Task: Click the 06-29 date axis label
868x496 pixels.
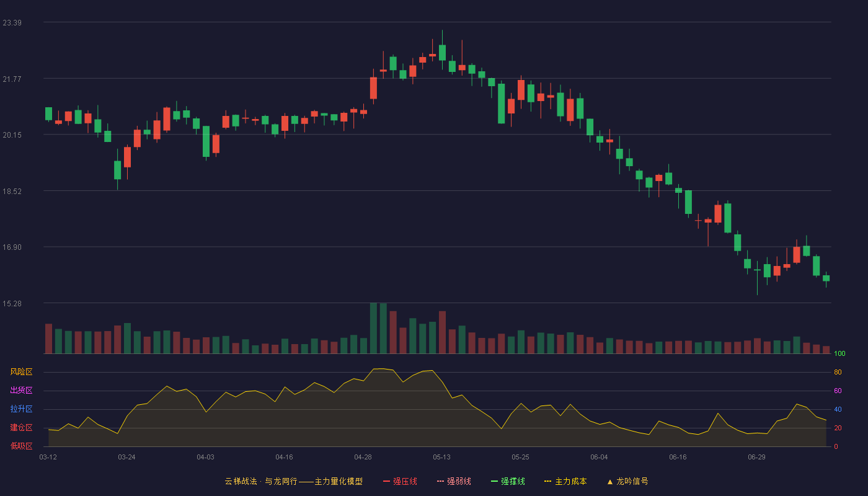Action: coord(756,457)
